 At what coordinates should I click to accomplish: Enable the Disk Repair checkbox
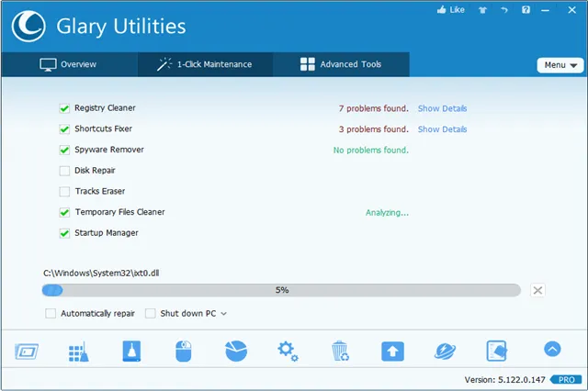point(64,171)
